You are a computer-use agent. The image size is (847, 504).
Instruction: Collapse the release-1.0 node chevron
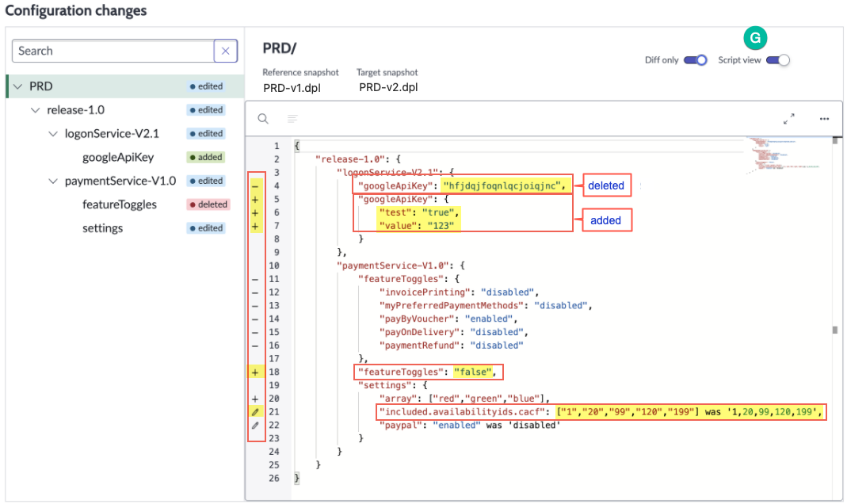[x=35, y=110]
